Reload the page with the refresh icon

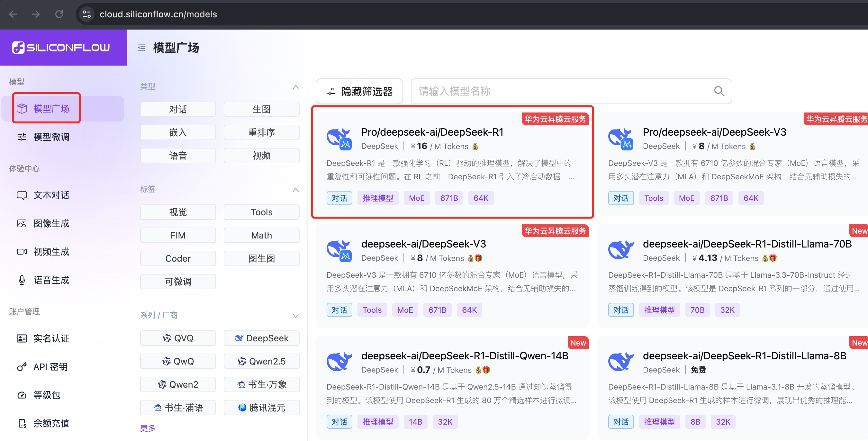[59, 14]
